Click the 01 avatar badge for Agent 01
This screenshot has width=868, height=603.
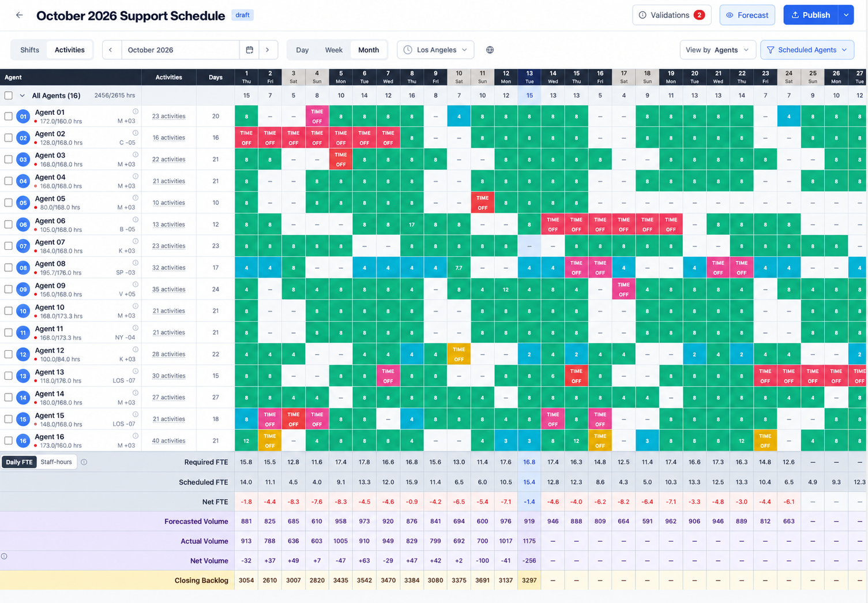[23, 117]
